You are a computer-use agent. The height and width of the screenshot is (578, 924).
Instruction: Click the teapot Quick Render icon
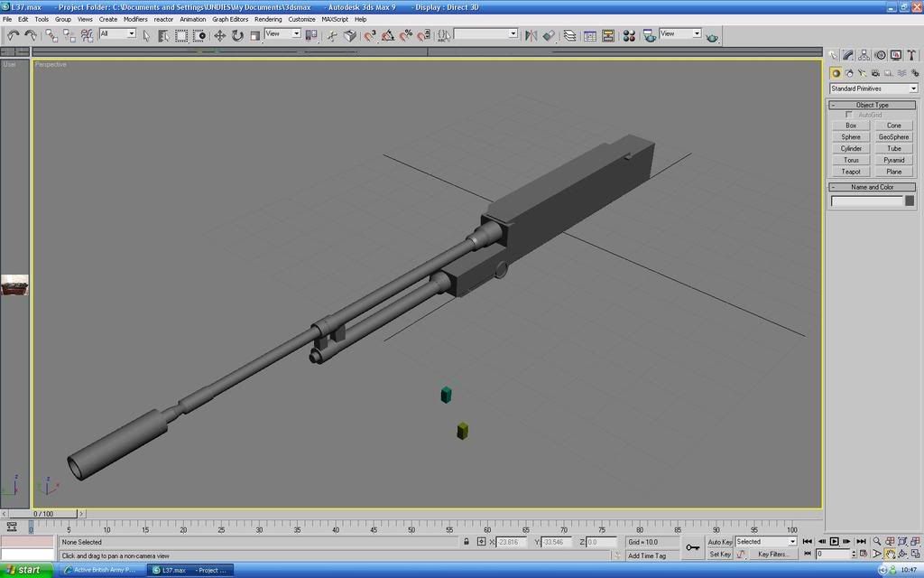click(x=713, y=36)
